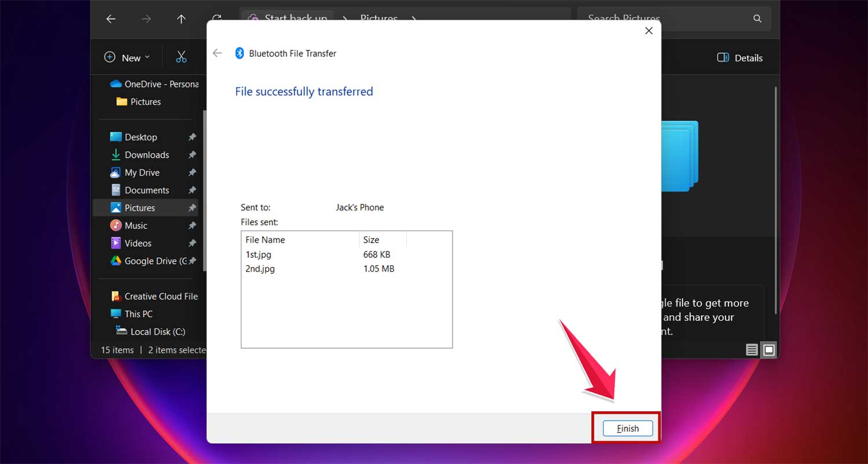The width and height of the screenshot is (868, 464).
Task: Expand the breadcrumb chevron after Pictures
Action: coord(414,19)
